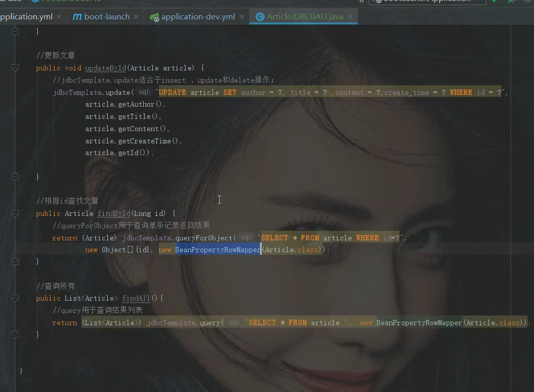
Task: Switch to application-dev.yml tab
Action: coord(198,17)
